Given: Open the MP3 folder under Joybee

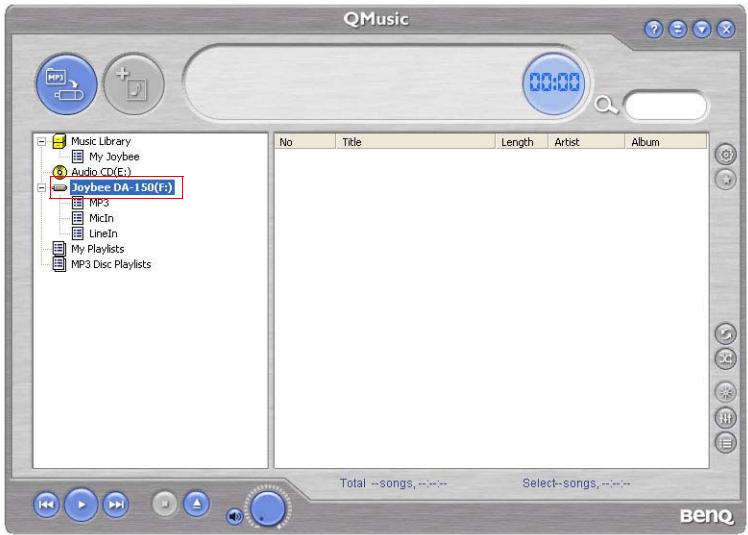Looking at the screenshot, I should tap(99, 203).
